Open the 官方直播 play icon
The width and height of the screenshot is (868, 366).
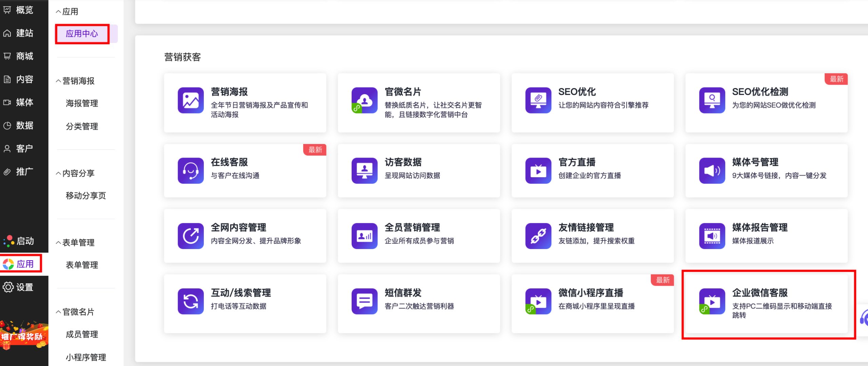[538, 170]
